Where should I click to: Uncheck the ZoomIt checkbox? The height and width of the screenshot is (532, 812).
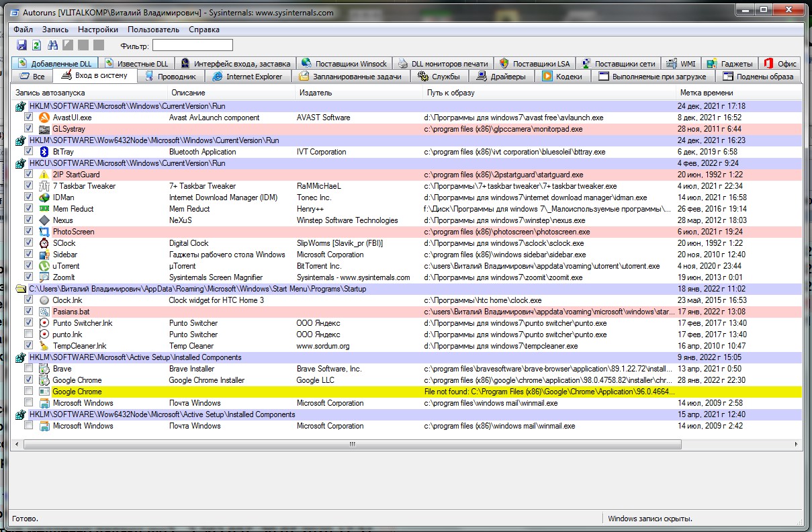pyautogui.click(x=29, y=277)
